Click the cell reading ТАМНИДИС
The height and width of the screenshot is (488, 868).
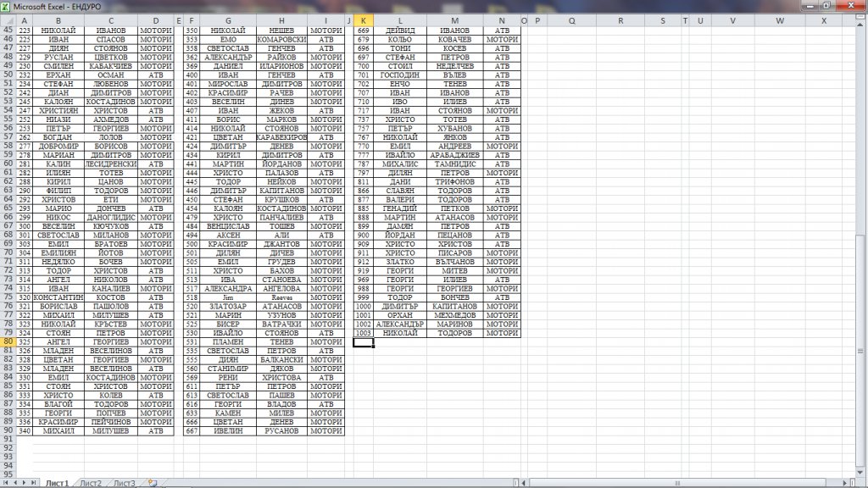pyautogui.click(x=454, y=164)
